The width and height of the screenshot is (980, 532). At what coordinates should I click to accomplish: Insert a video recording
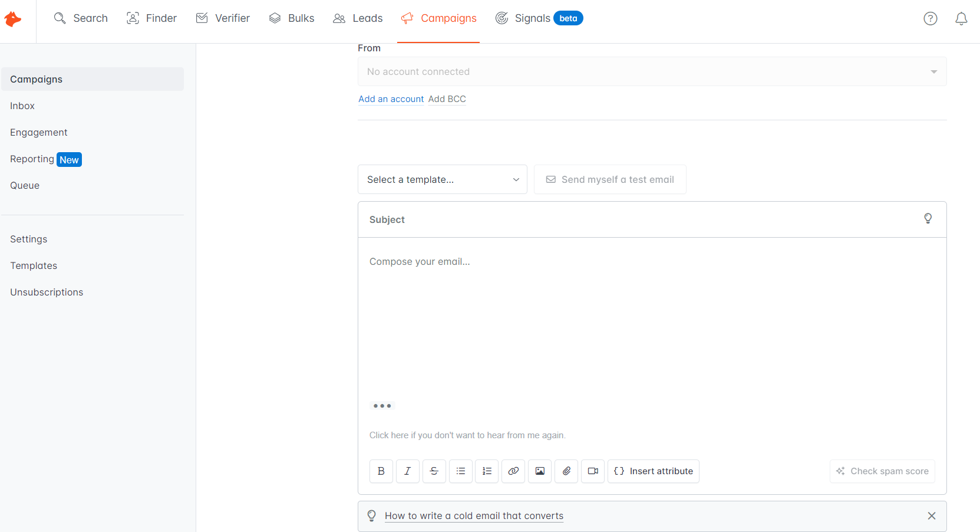pos(593,471)
